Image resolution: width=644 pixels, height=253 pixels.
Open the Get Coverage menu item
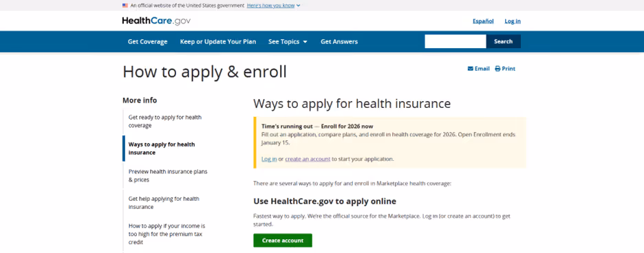147,41
